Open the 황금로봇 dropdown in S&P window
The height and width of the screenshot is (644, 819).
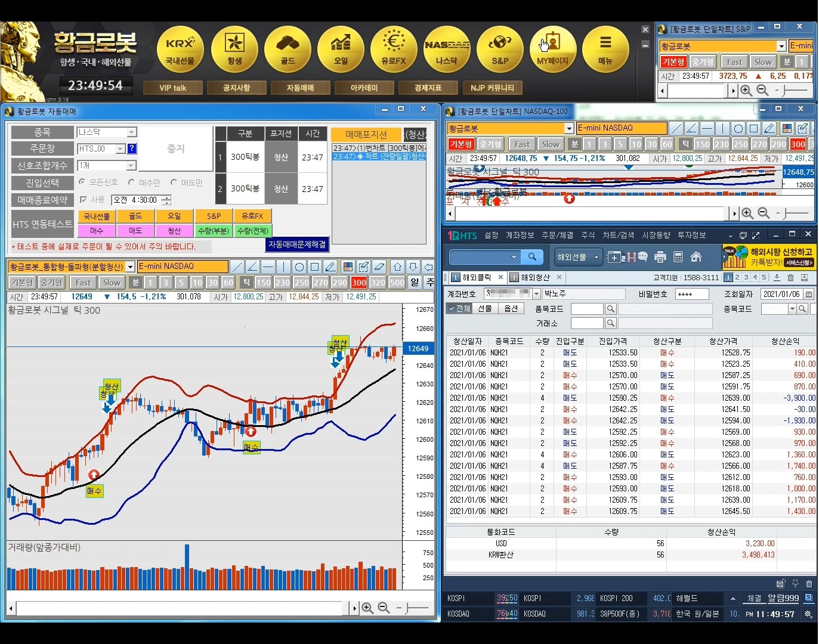click(x=781, y=46)
